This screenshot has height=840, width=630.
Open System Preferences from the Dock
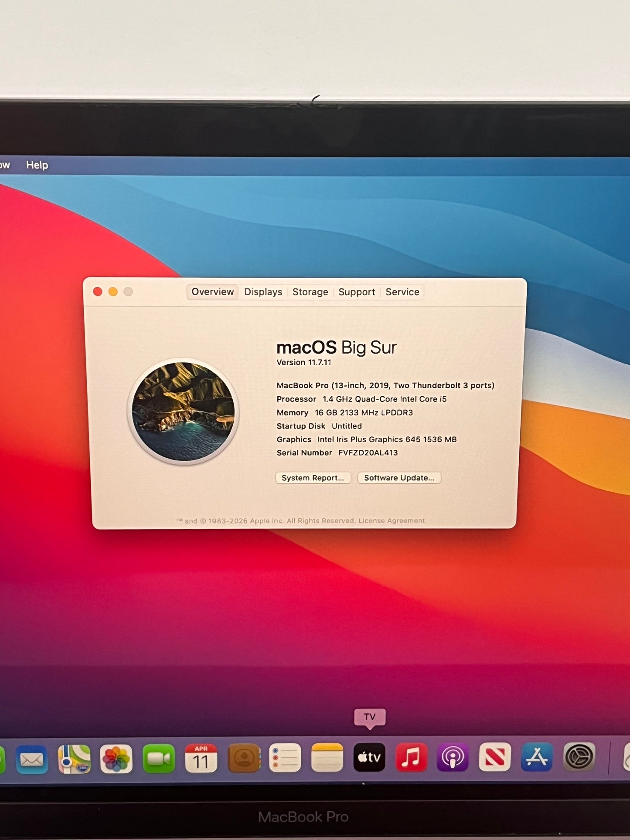click(x=579, y=757)
